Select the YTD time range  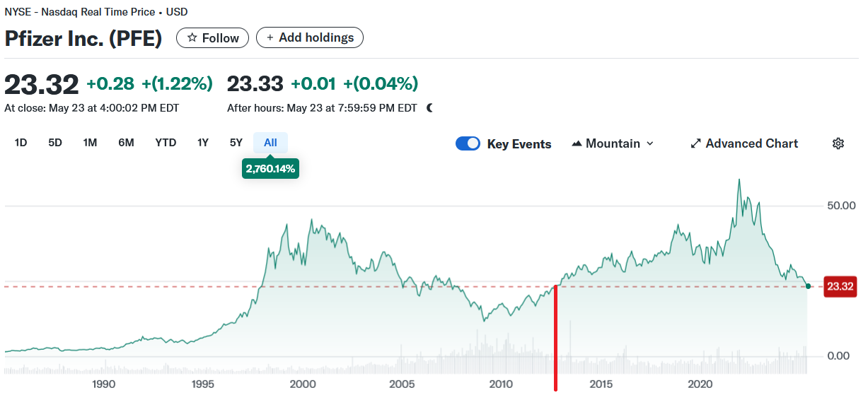click(166, 143)
